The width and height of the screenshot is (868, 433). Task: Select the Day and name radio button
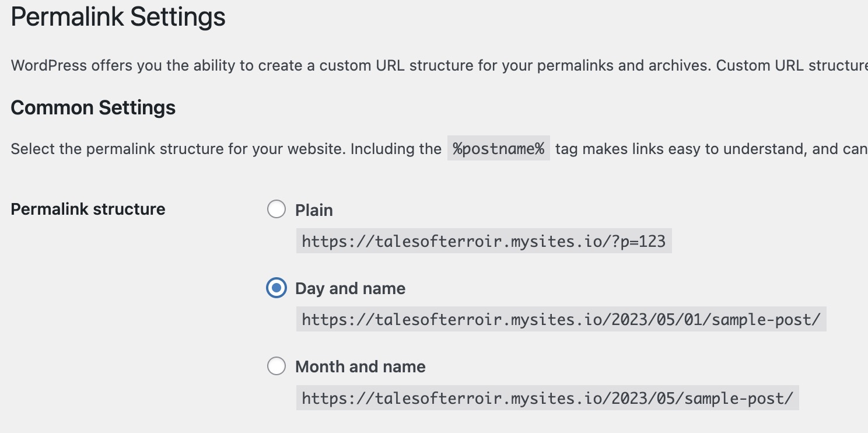pos(276,288)
